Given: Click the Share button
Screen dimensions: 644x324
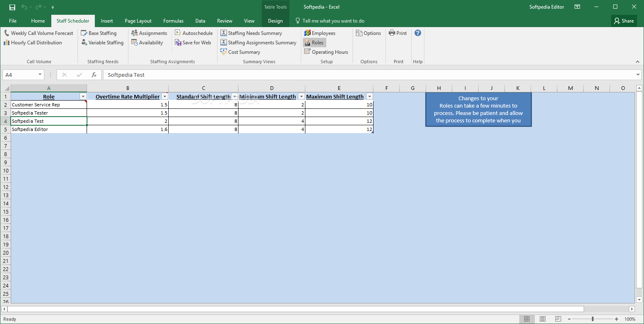Looking at the screenshot, I should tap(624, 21).
